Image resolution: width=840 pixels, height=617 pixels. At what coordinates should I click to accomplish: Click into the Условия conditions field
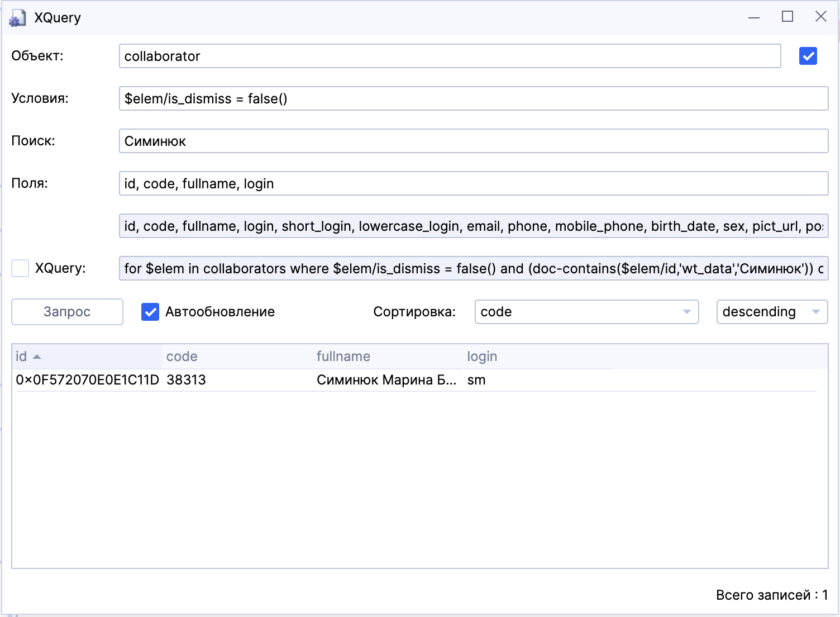473,98
